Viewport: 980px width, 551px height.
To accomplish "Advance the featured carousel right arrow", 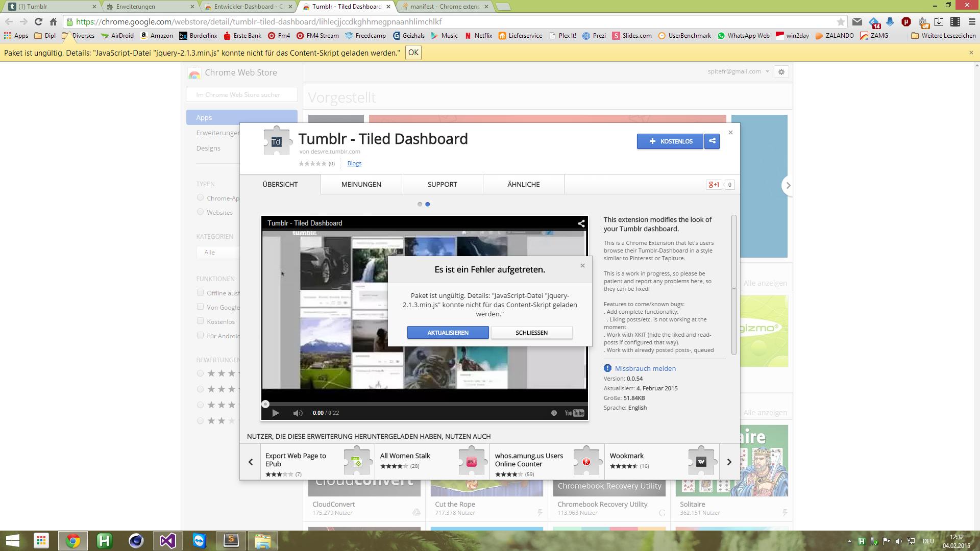I will pos(788,186).
